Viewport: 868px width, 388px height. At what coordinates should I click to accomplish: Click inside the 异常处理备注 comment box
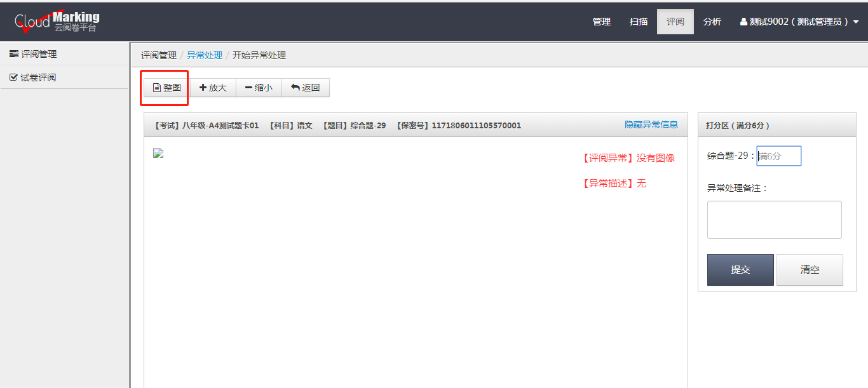pyautogui.click(x=774, y=219)
